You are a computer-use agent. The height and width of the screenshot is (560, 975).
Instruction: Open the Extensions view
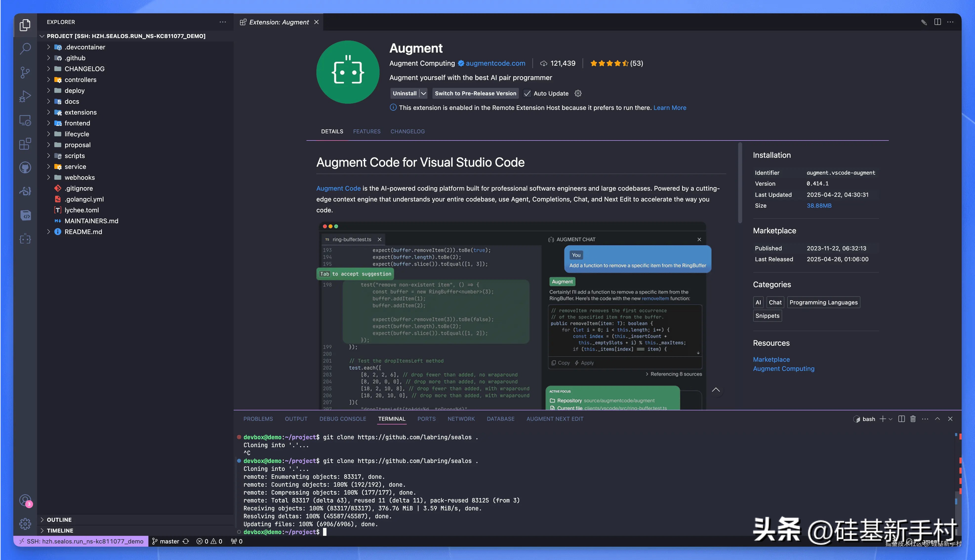(25, 144)
